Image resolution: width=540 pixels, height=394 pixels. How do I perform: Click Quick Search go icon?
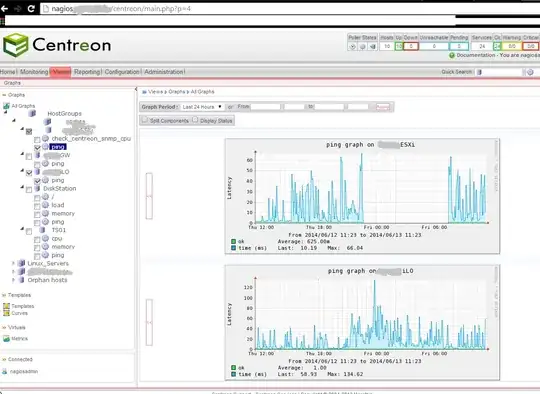(530, 72)
